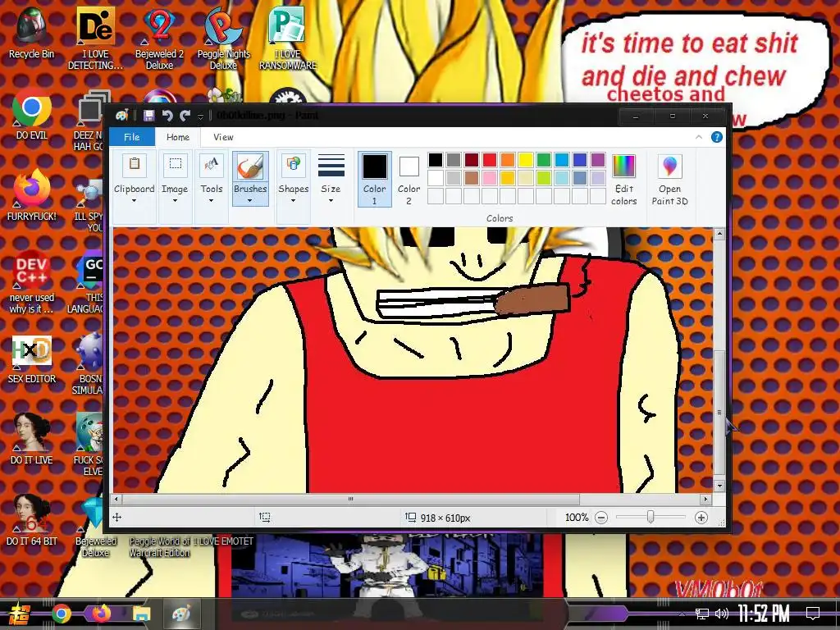Switch to the Home ribbon tab
Image resolution: width=840 pixels, height=630 pixels.
(x=178, y=137)
